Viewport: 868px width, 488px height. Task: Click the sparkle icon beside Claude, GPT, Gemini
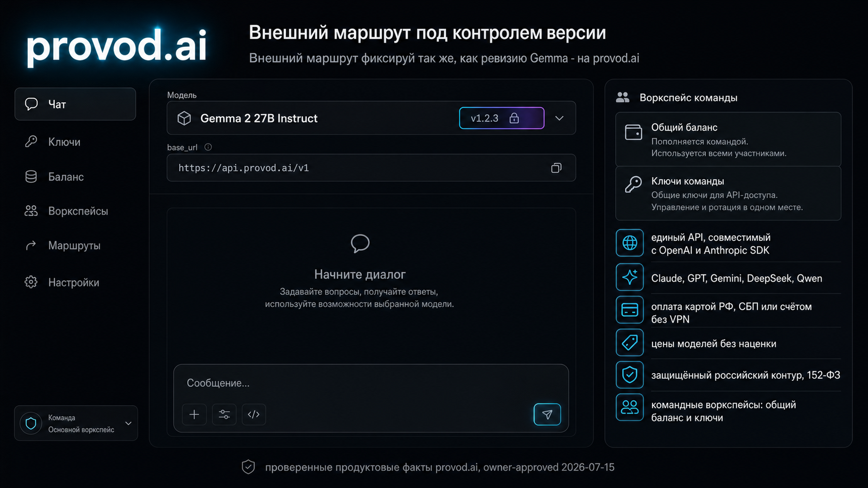point(630,277)
